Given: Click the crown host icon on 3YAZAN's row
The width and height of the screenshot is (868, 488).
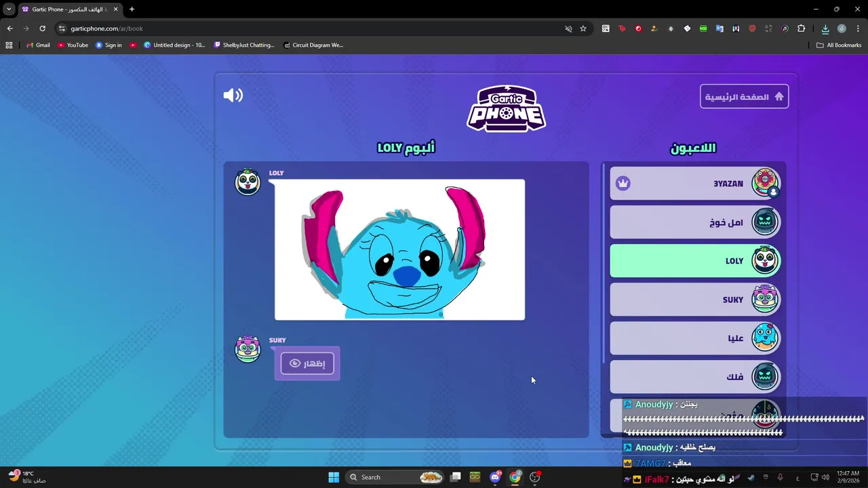Looking at the screenshot, I should point(623,184).
